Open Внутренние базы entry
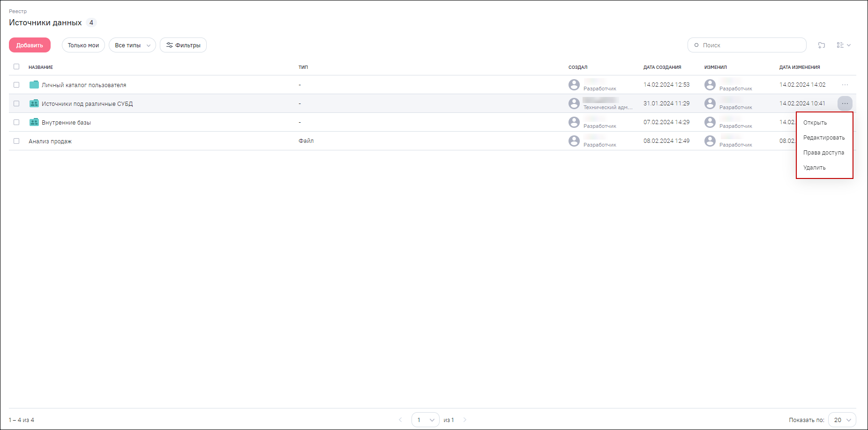The width and height of the screenshot is (868, 430). (x=66, y=122)
